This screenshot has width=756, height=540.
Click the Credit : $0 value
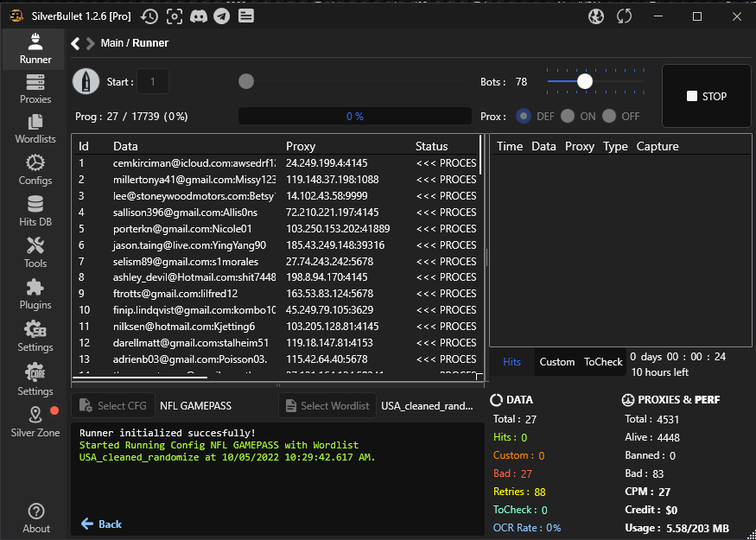pos(651,510)
